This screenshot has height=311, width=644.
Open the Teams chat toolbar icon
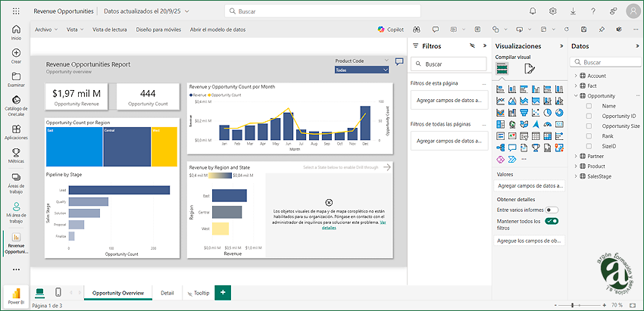tap(619, 30)
